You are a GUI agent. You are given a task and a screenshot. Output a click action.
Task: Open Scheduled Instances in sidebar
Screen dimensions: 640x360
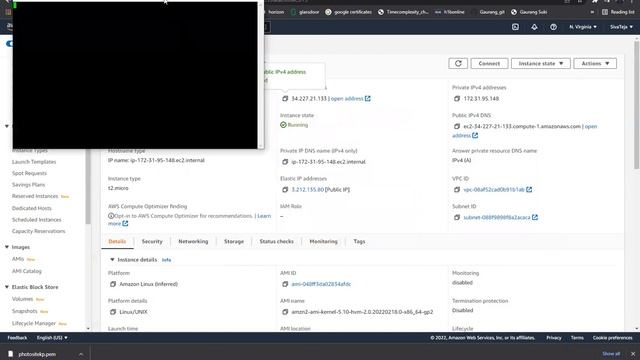click(x=36, y=220)
